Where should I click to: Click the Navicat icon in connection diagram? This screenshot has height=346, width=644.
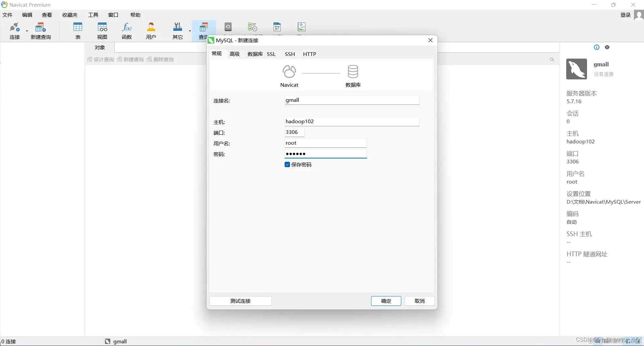pyautogui.click(x=289, y=71)
